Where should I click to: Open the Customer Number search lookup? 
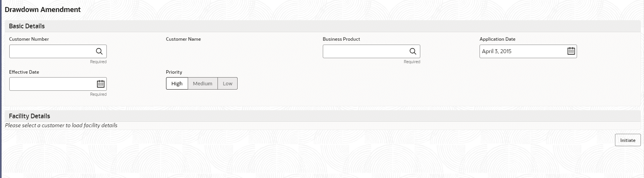click(x=99, y=51)
